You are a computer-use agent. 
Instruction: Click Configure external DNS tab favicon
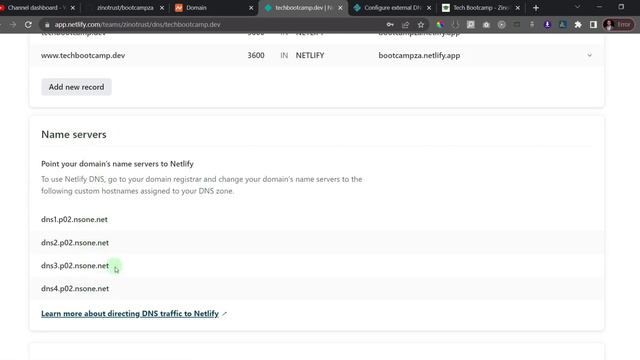coord(357,8)
